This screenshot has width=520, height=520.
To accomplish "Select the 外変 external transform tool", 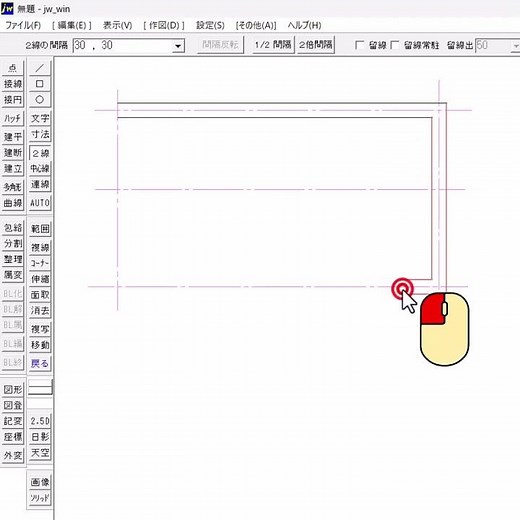I will coord(13,455).
